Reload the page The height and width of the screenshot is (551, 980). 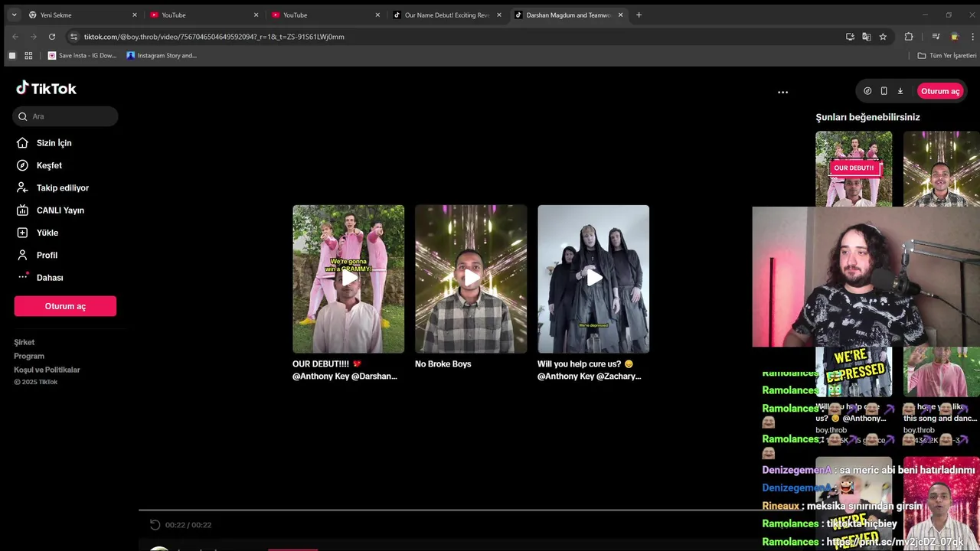(x=51, y=37)
